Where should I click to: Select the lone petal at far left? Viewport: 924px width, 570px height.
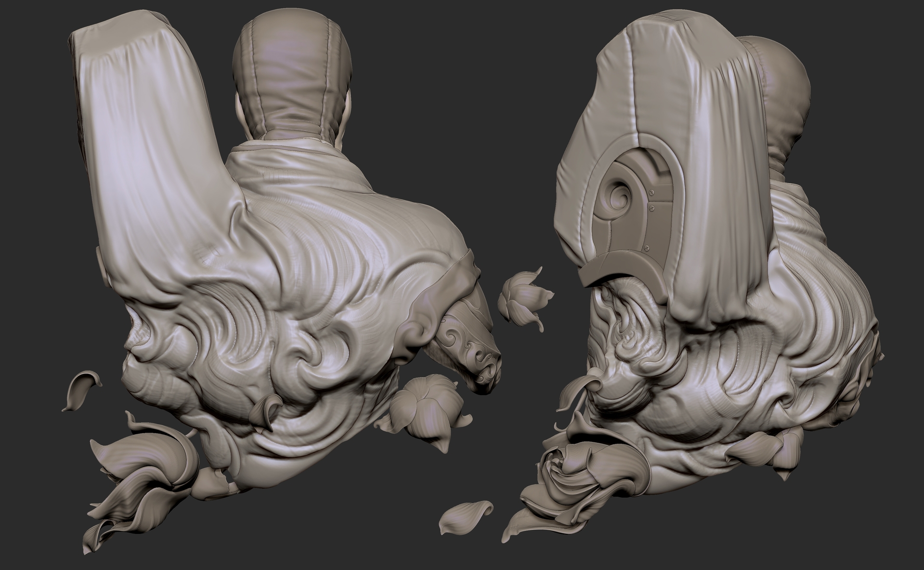tap(82, 390)
